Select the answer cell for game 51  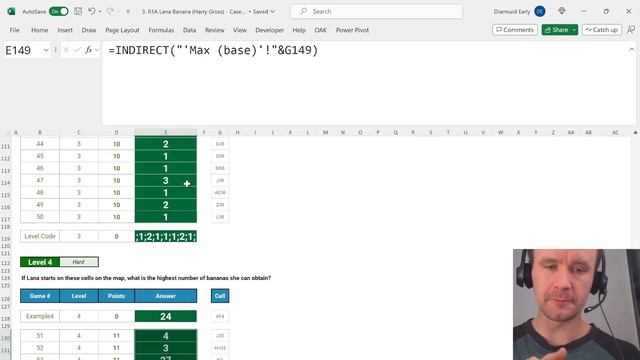point(166,336)
